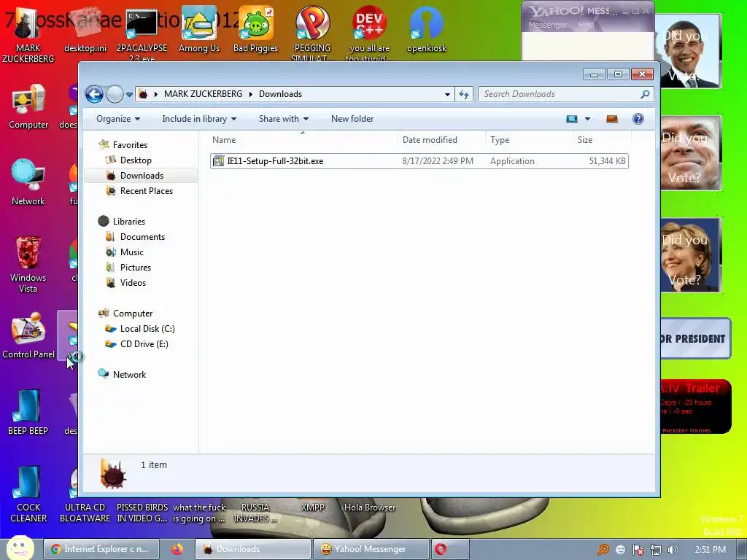This screenshot has width=747, height=560.
Task: Select Recent Places in navigation pane
Action: pyautogui.click(x=146, y=191)
